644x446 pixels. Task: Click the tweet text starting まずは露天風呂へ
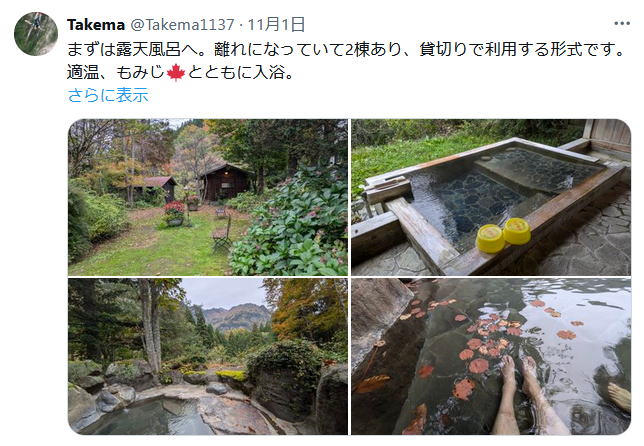coord(345,50)
